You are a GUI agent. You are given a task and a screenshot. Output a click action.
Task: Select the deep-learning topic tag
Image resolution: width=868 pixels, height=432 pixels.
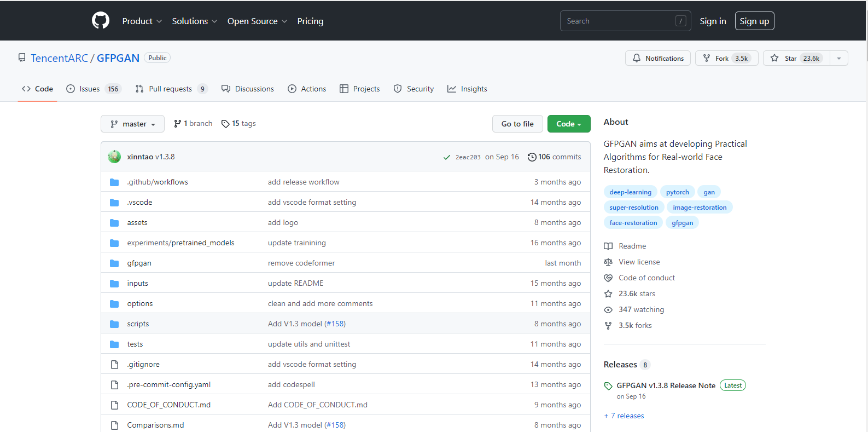630,192
